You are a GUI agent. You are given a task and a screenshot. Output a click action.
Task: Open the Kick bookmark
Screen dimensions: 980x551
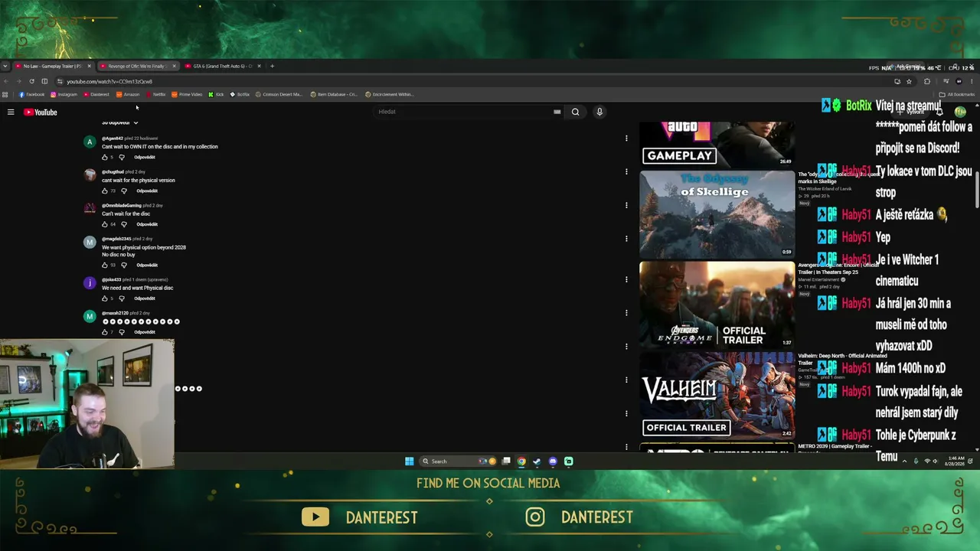(x=216, y=95)
